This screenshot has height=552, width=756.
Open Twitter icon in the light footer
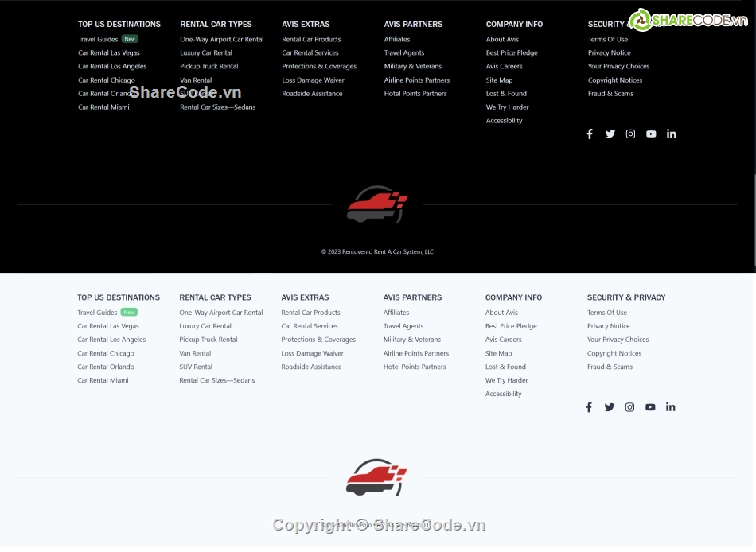coord(610,407)
